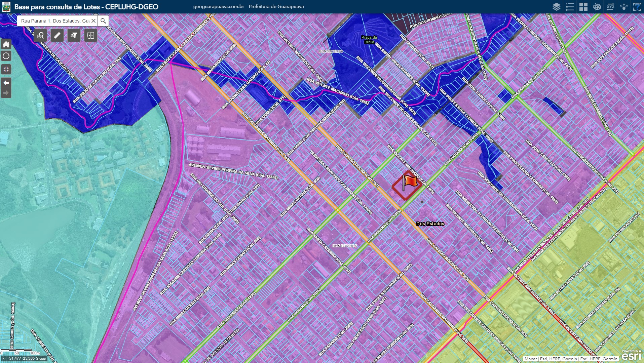The width and height of the screenshot is (644, 363).
Task: Open the Basemap Gallery grid icon
Action: click(x=583, y=7)
